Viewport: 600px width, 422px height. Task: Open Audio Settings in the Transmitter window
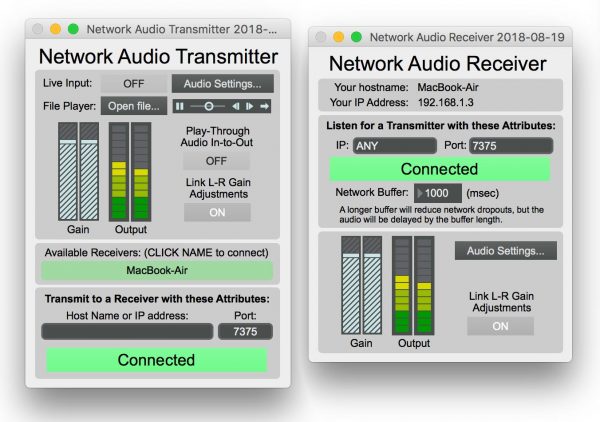(x=222, y=83)
